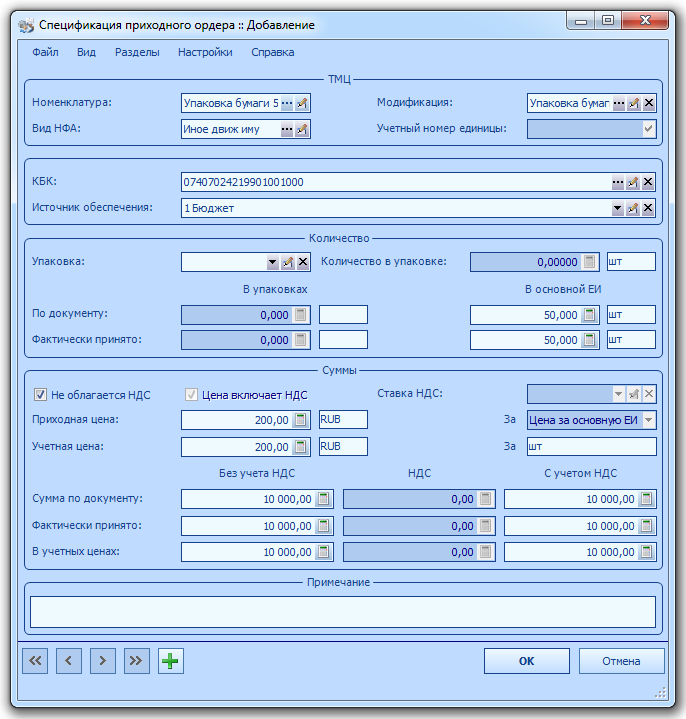Open the КБК lookup ellipsis button
This screenshot has width=686, height=719.
618,182
